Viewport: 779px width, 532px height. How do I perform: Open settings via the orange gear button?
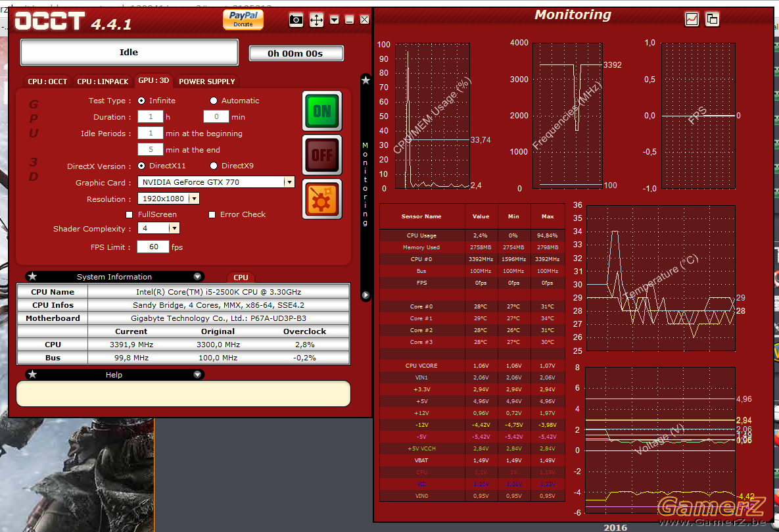(322, 199)
